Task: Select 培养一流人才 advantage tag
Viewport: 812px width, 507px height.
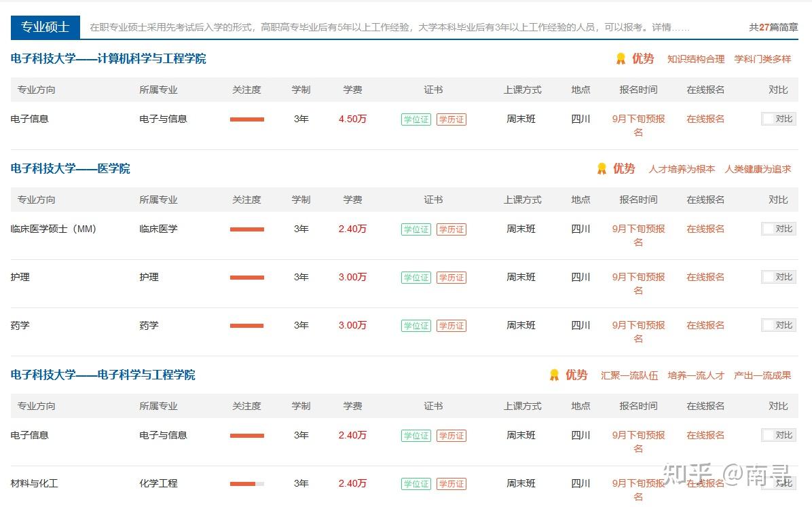Action: 695,375
